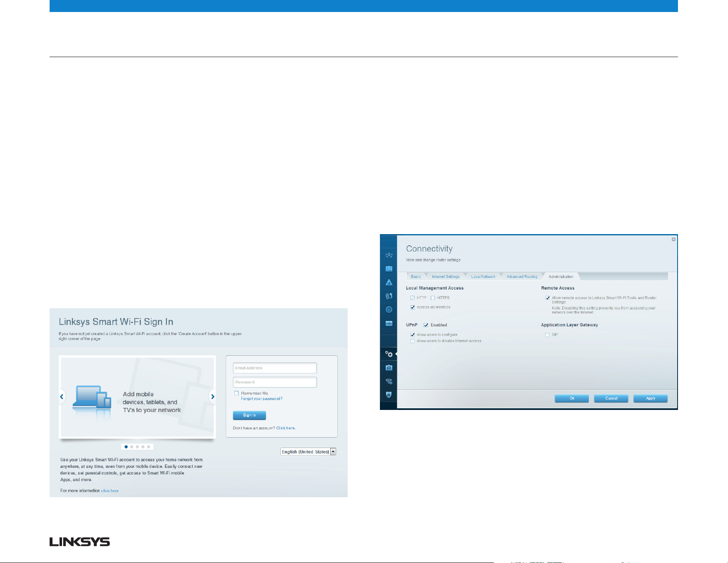Open the Troubleshooting first-aid icon
The width and height of the screenshot is (728, 563).
(x=389, y=368)
